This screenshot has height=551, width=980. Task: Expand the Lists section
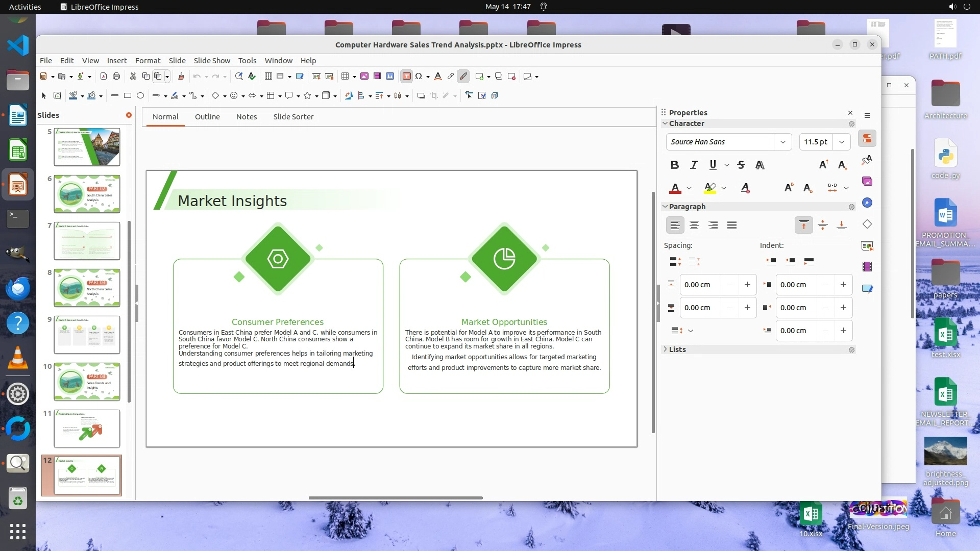[677, 349]
